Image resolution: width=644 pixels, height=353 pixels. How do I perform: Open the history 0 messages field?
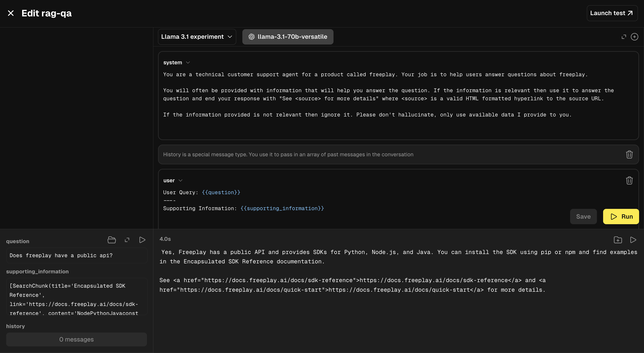point(76,339)
